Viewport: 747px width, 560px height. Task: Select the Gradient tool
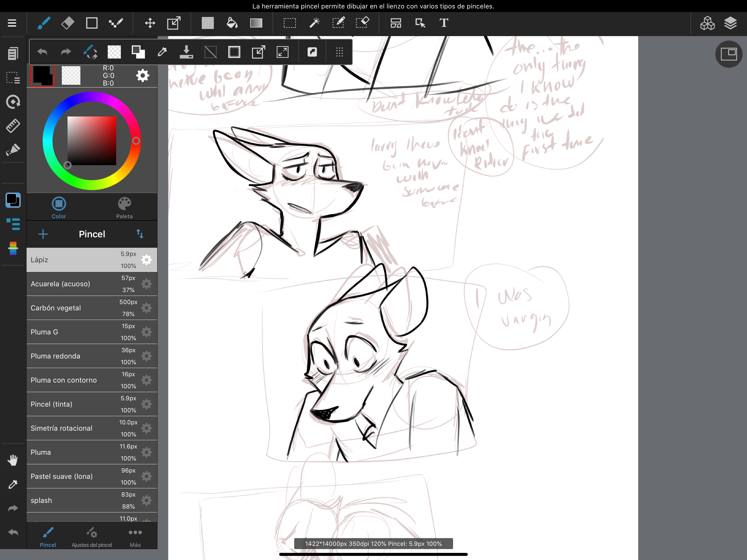256,23
